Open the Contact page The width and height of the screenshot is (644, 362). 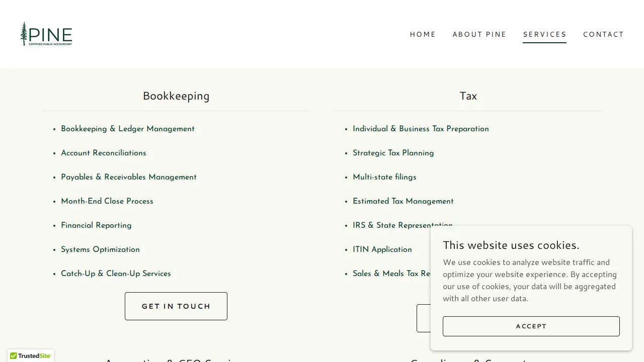coord(603,34)
